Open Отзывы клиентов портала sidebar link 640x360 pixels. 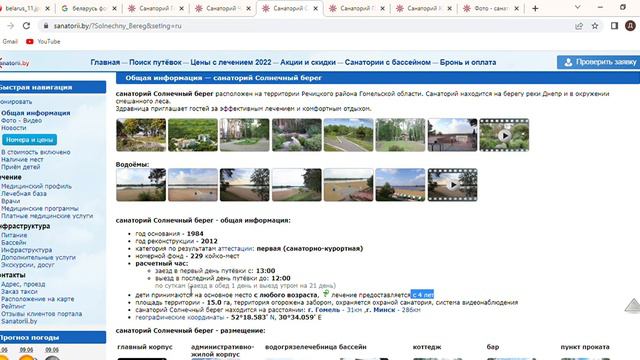pyautogui.click(x=41, y=313)
